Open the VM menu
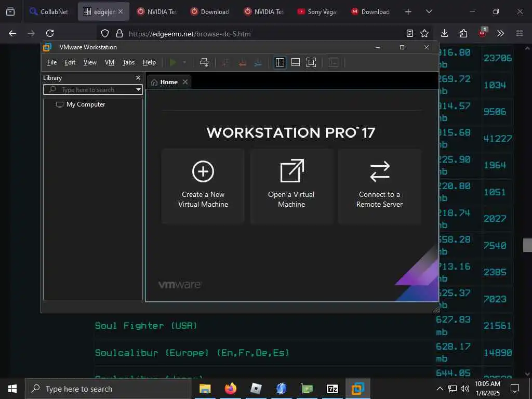Screen dimensions: 532x399 coord(109,62)
